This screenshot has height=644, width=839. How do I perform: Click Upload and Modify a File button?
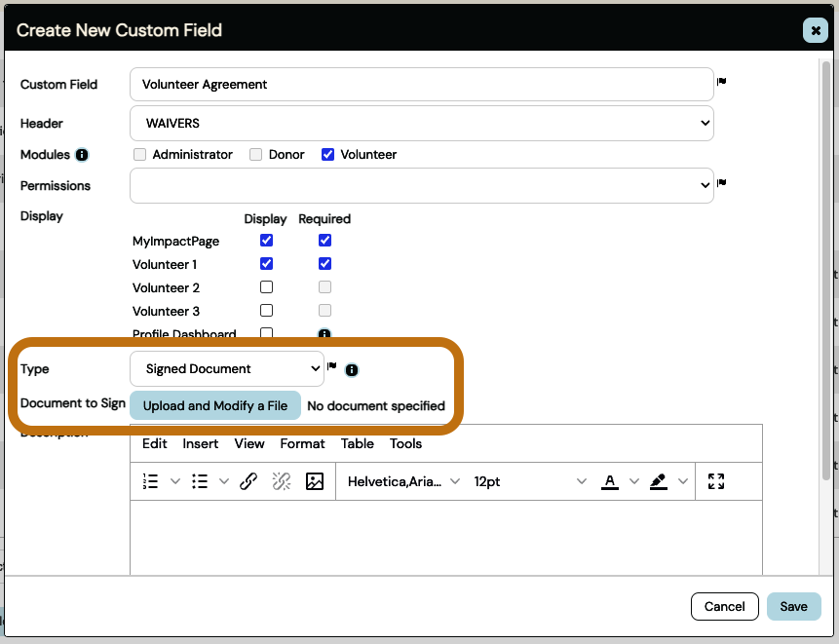point(215,405)
